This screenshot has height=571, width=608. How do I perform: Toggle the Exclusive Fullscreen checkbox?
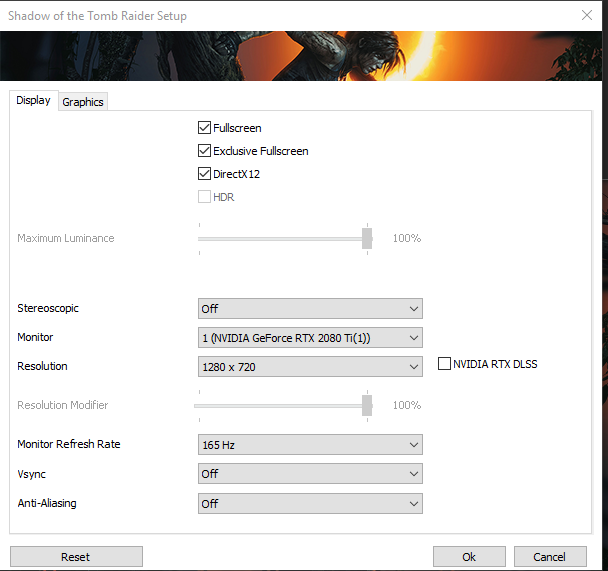tap(204, 150)
